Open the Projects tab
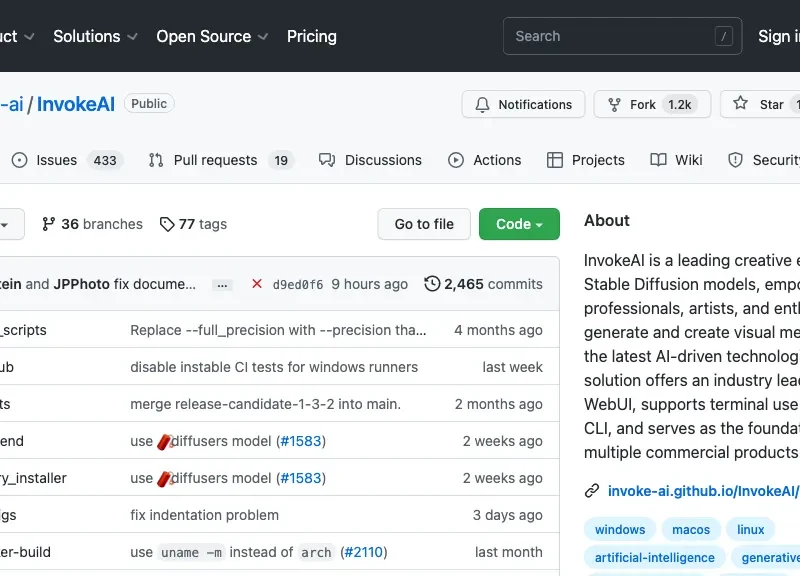 (x=585, y=160)
